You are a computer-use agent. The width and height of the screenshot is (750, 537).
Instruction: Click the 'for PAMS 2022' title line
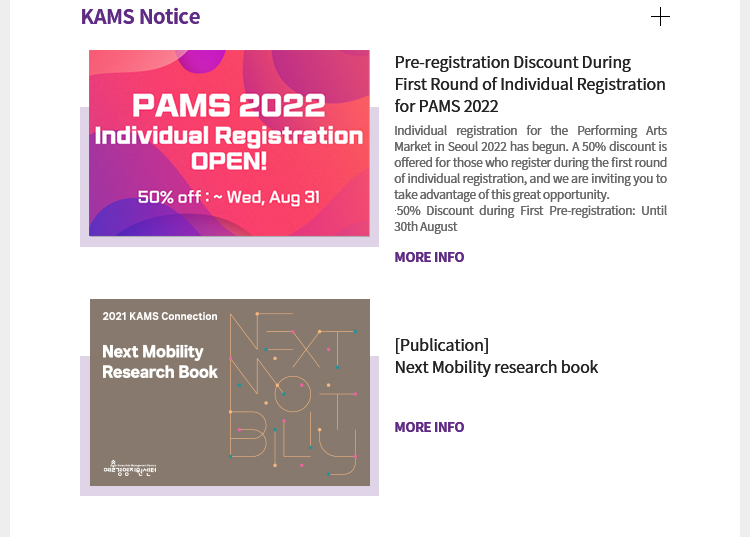tap(446, 106)
